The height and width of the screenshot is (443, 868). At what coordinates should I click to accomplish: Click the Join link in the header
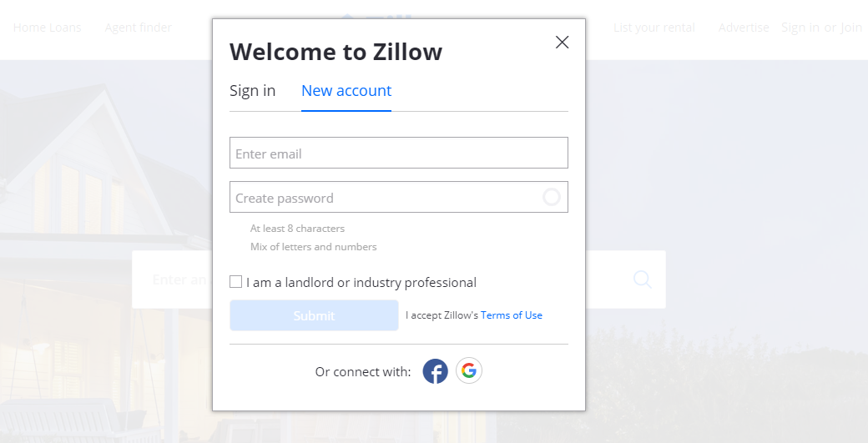851,28
